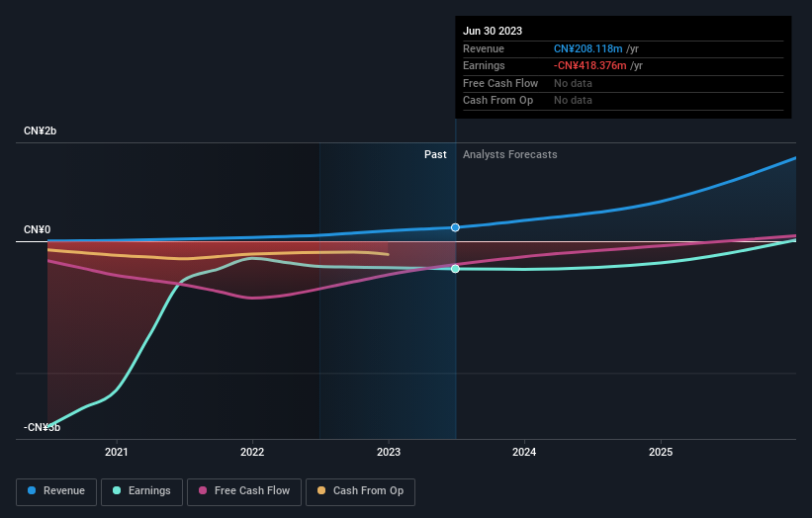
Task: Select the Earnings data point on the teal line
Action: (455, 269)
